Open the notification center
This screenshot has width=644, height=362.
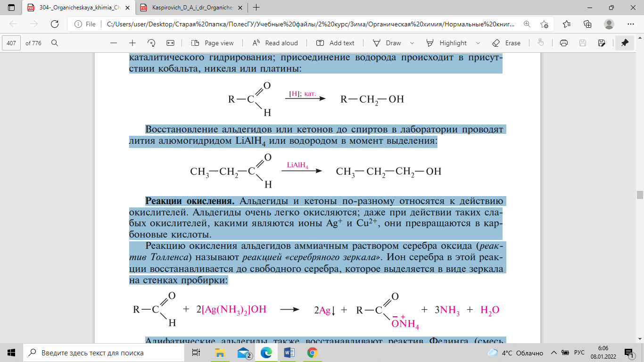628,353
